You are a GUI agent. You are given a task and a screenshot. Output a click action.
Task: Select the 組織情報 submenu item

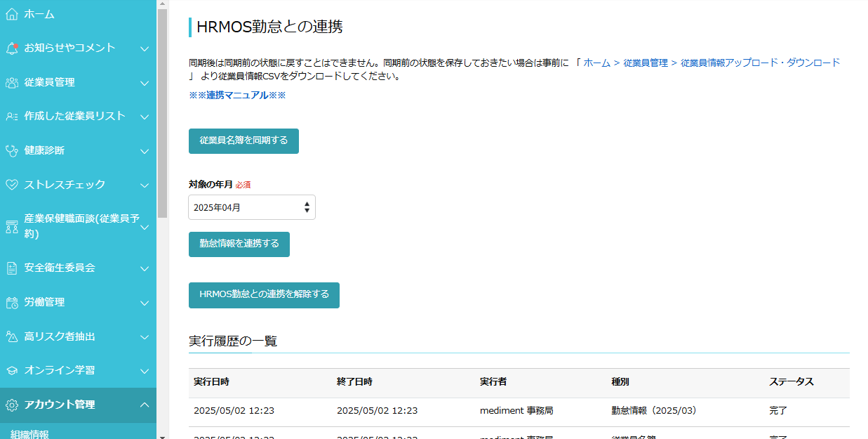(x=29, y=434)
